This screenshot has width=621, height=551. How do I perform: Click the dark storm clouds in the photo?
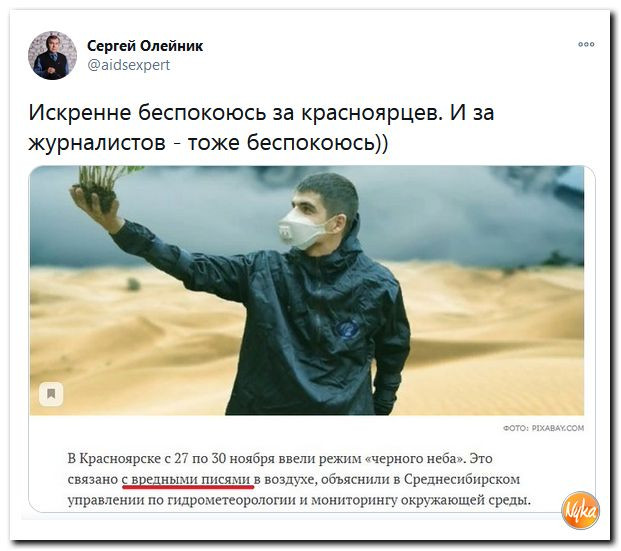pos(455,214)
